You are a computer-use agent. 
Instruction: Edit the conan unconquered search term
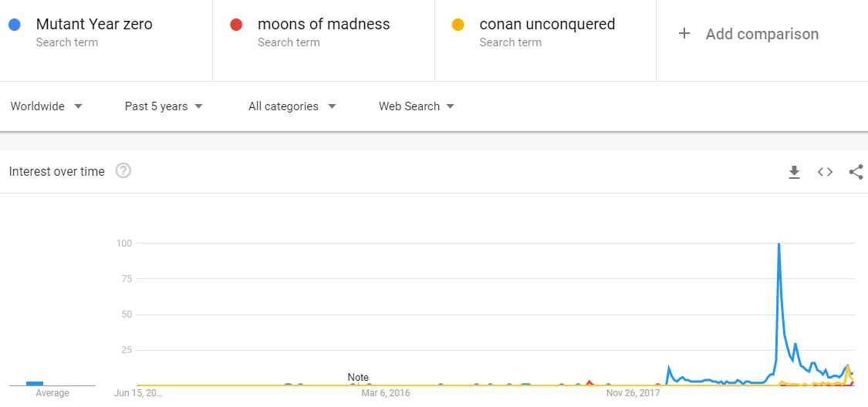pyautogui.click(x=548, y=25)
